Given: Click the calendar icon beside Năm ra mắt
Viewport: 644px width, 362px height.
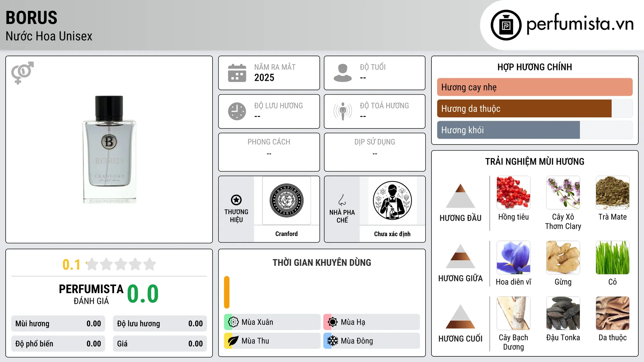Looking at the screenshot, I should (237, 73).
